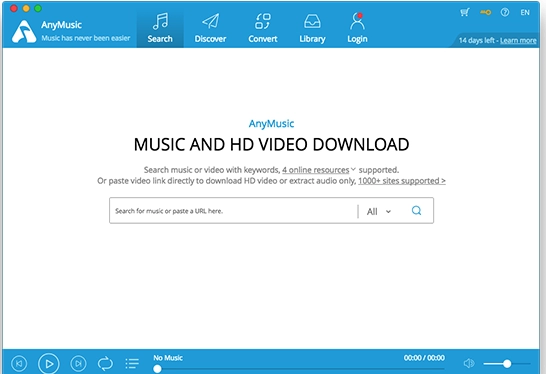Click the Learn more link
The width and height of the screenshot is (546, 374).
click(518, 40)
